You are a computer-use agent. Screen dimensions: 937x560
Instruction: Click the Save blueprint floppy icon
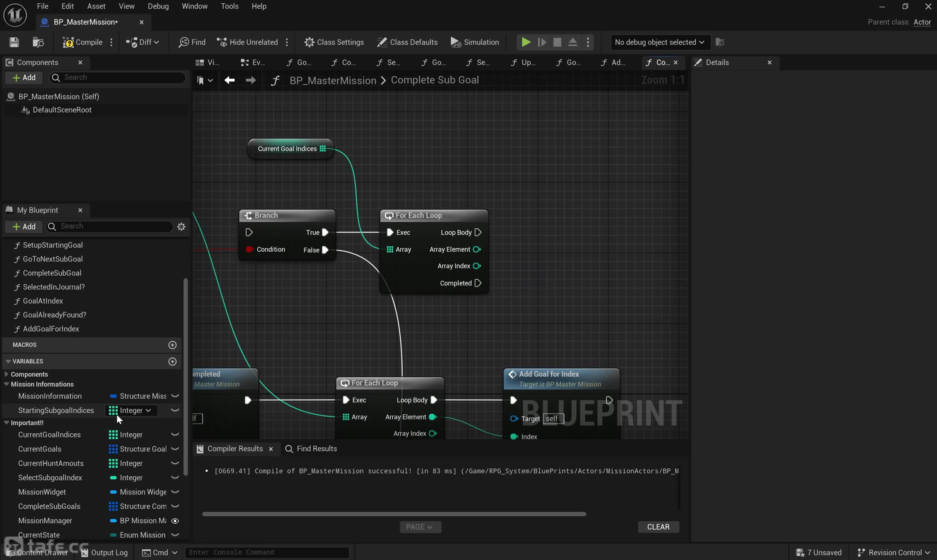coord(14,42)
